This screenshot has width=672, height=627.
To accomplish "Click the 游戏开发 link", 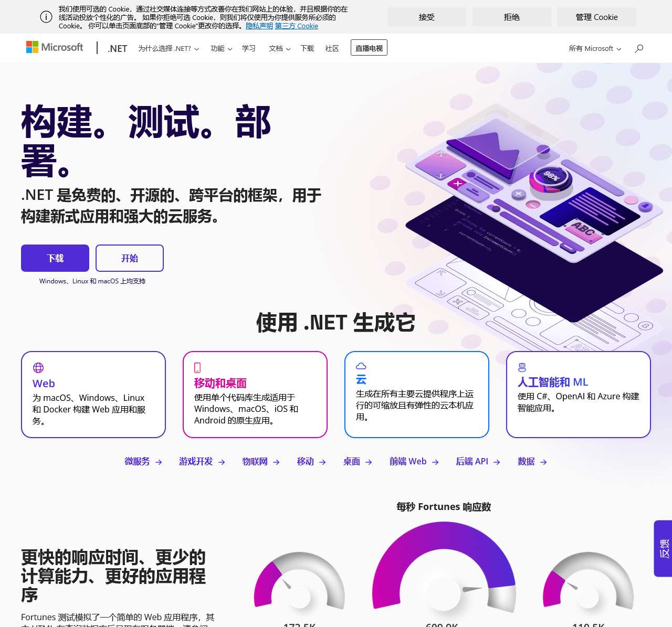I will coord(196,462).
